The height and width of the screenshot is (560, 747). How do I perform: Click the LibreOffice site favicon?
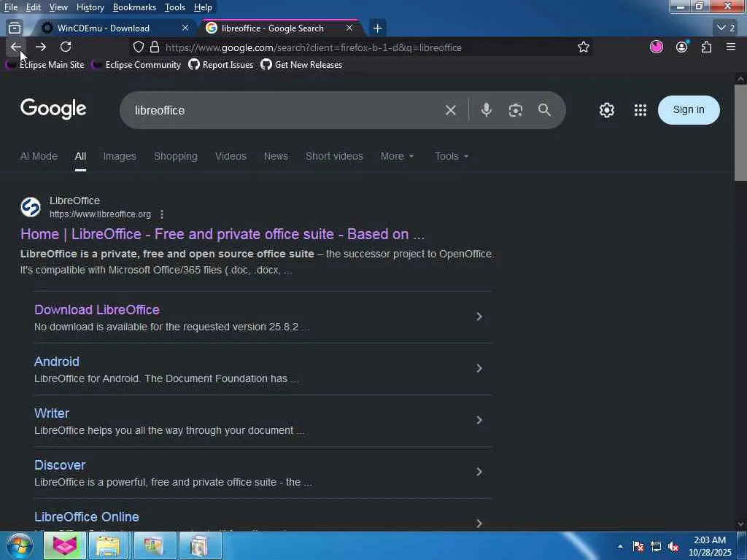point(31,207)
